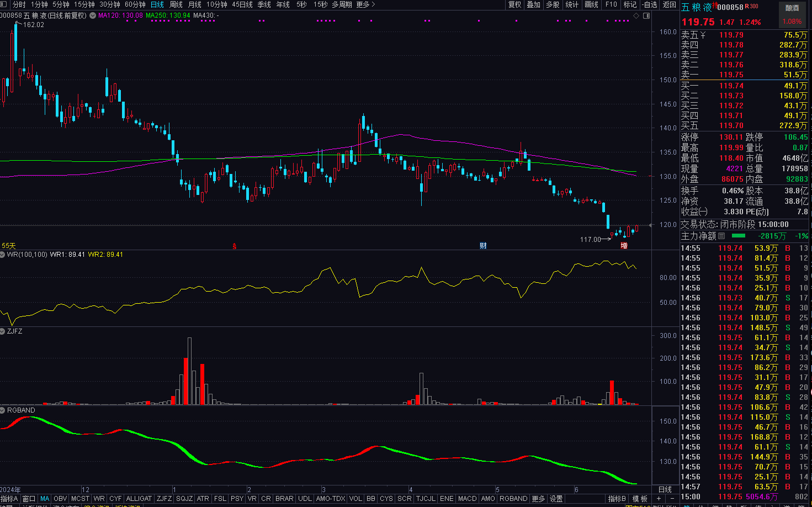Remove from watchlist via -自选
This screenshot has width=812, height=507.
[x=650, y=4]
